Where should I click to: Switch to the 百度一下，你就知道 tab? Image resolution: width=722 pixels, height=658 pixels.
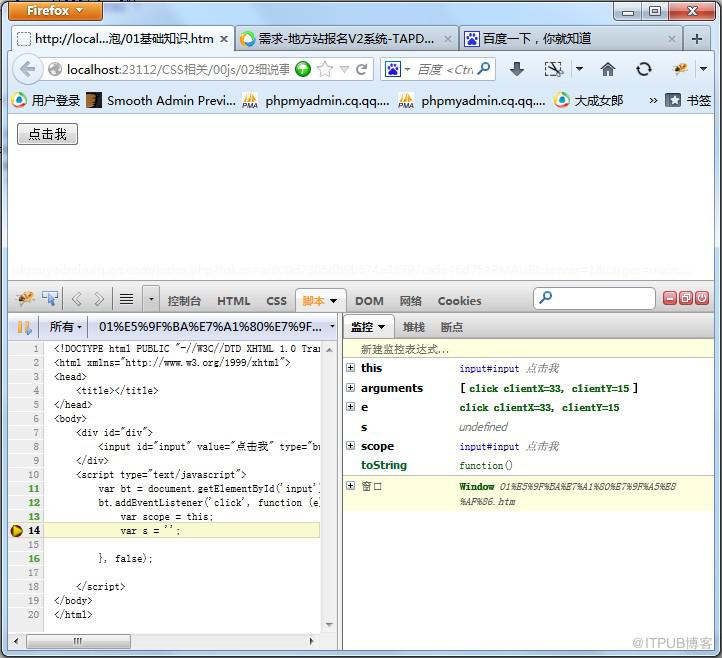[571, 39]
